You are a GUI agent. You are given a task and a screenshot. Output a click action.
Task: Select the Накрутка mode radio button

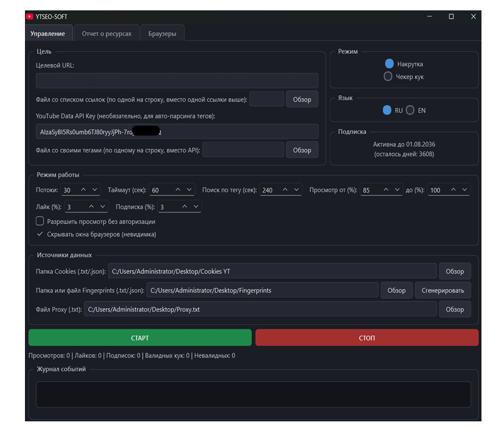tap(389, 64)
